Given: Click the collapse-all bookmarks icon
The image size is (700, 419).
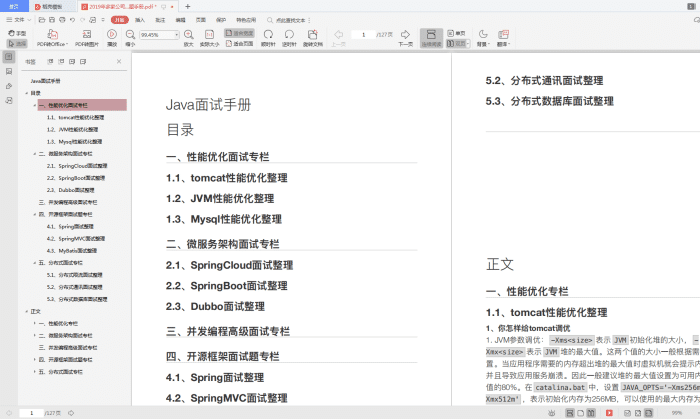Looking at the screenshot, I should tap(61, 62).
